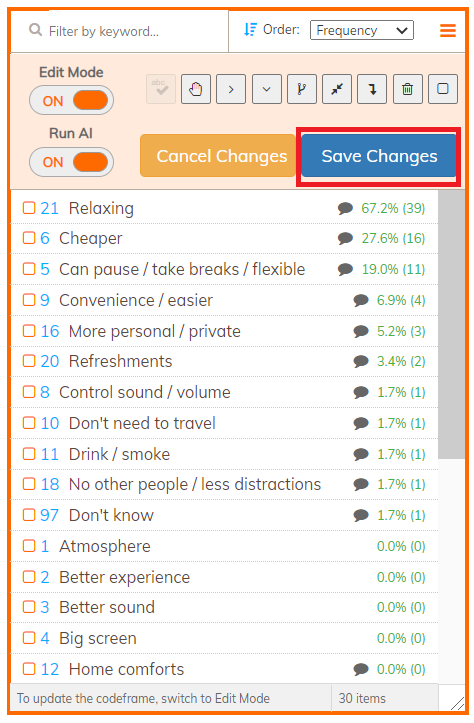The image size is (474, 723).
Task: Click the comment bubble beside Relaxing
Action: click(345, 208)
